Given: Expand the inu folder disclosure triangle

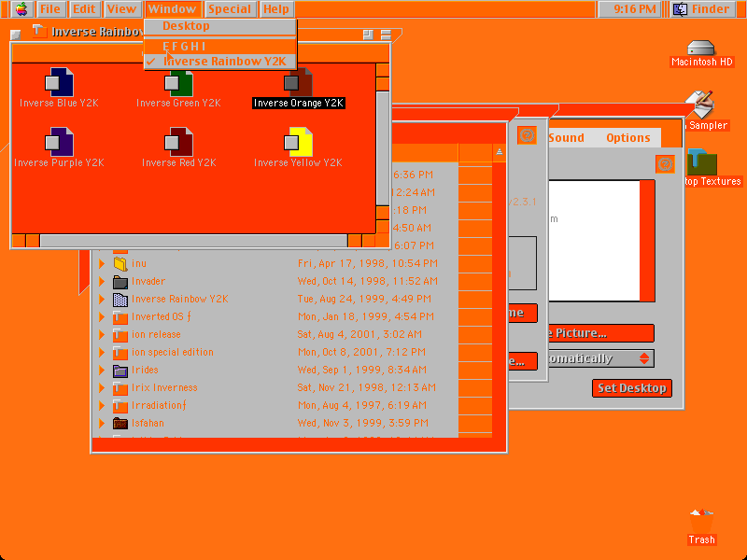Looking at the screenshot, I should pos(102,263).
